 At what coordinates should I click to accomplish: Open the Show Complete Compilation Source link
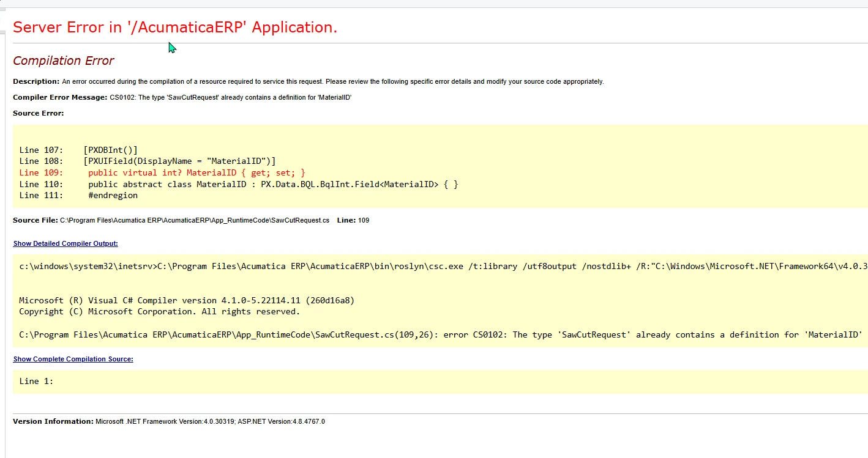coord(73,359)
